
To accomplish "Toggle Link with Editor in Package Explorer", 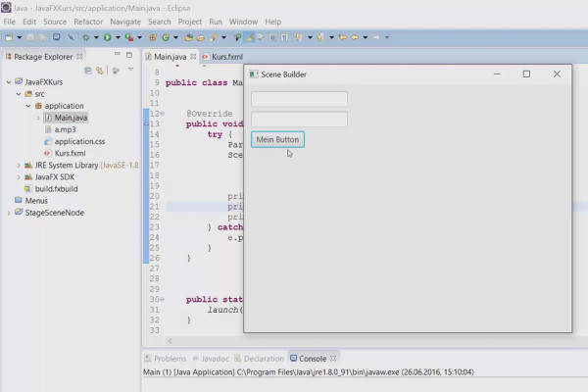I will [x=100, y=71].
